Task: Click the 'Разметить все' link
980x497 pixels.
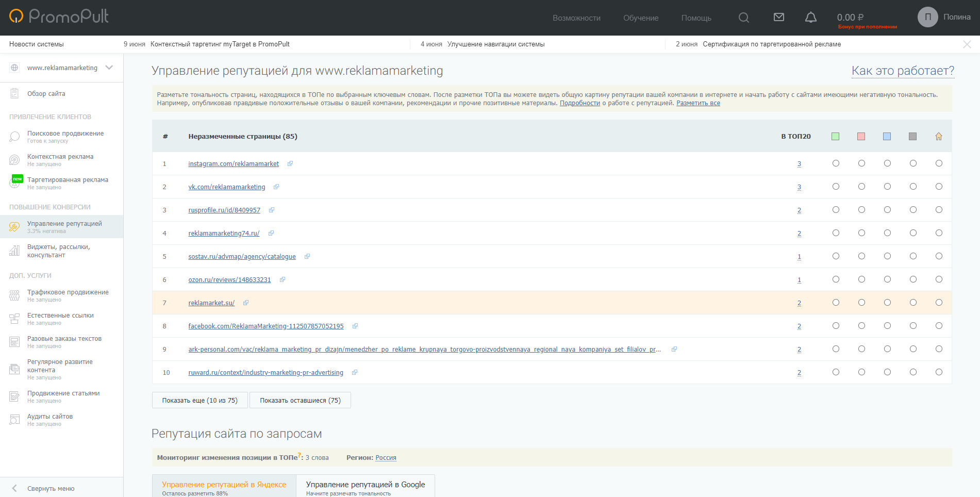Action: 698,103
